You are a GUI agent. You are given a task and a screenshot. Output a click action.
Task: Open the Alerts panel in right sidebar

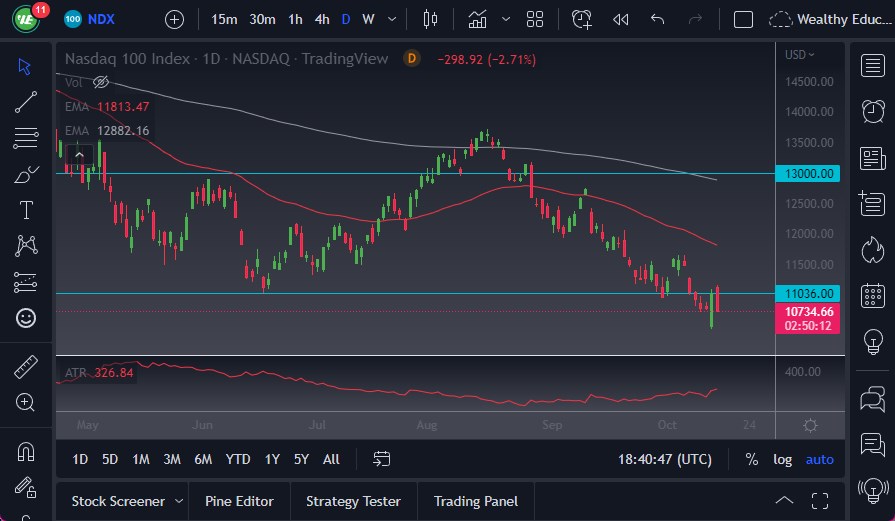click(872, 110)
